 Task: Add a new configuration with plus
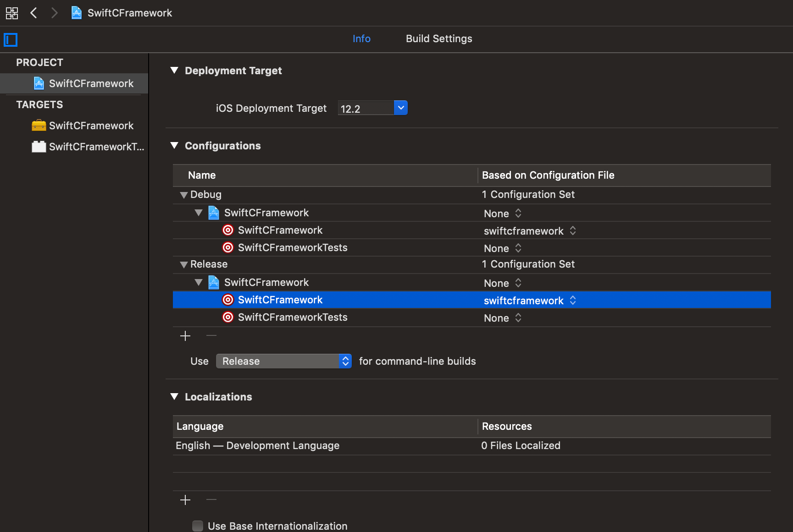pos(185,336)
